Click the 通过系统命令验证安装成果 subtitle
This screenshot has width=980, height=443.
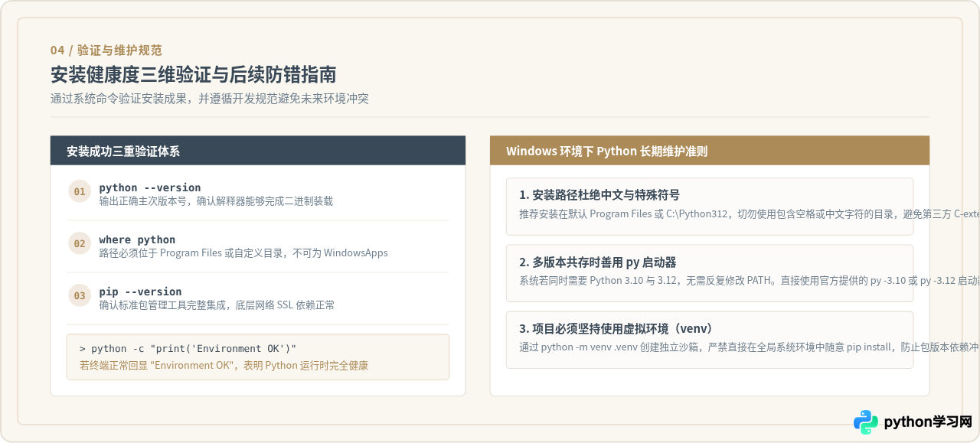coord(209,99)
